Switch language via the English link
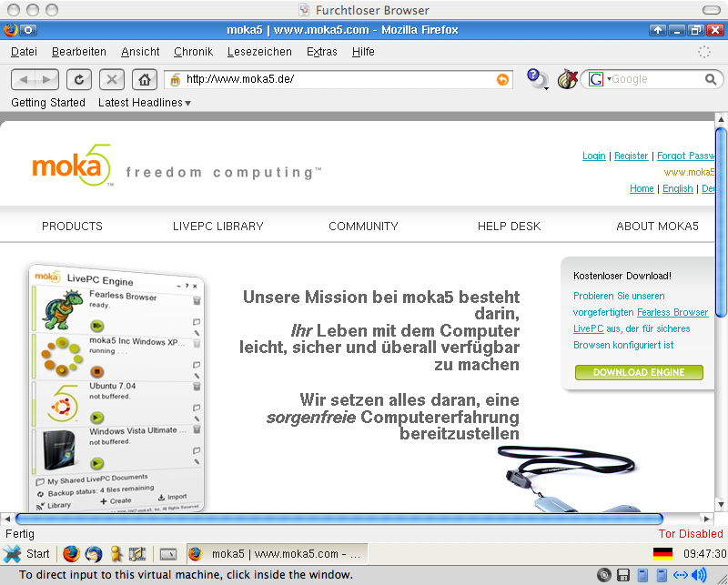This screenshot has height=585, width=728. coord(677,188)
